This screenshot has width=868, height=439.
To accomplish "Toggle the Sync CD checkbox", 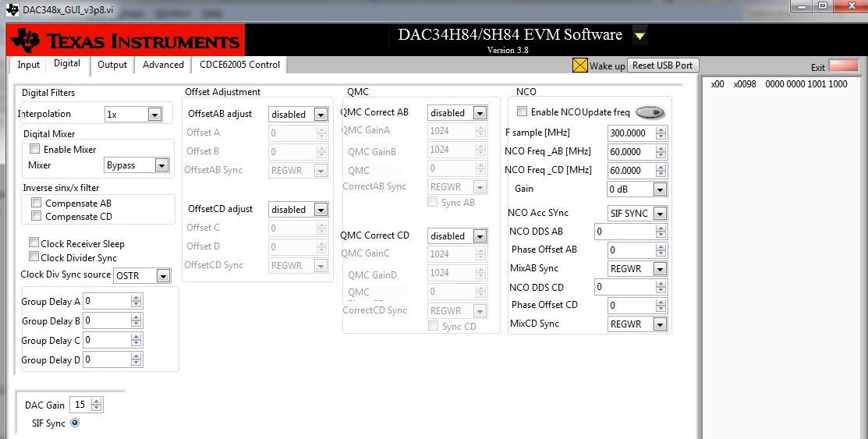I will 434,325.
